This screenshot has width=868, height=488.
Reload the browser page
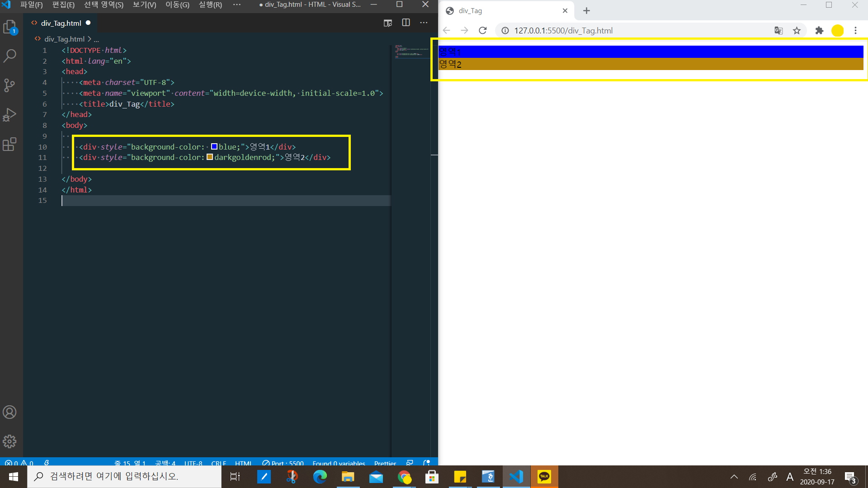coord(482,31)
